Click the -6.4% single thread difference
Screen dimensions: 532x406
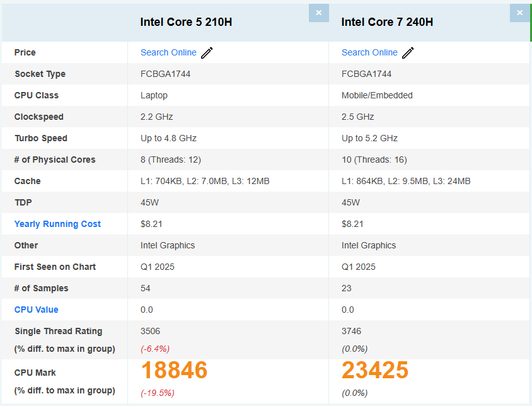pos(155,349)
